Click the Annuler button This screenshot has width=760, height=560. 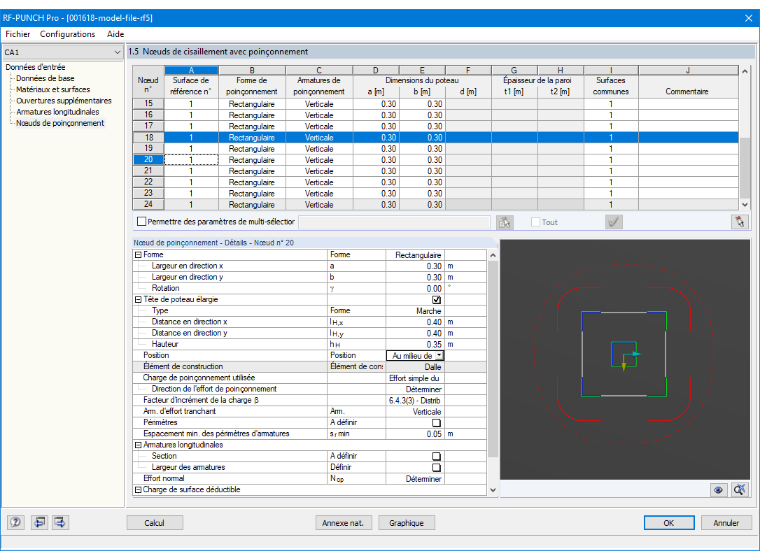click(726, 523)
